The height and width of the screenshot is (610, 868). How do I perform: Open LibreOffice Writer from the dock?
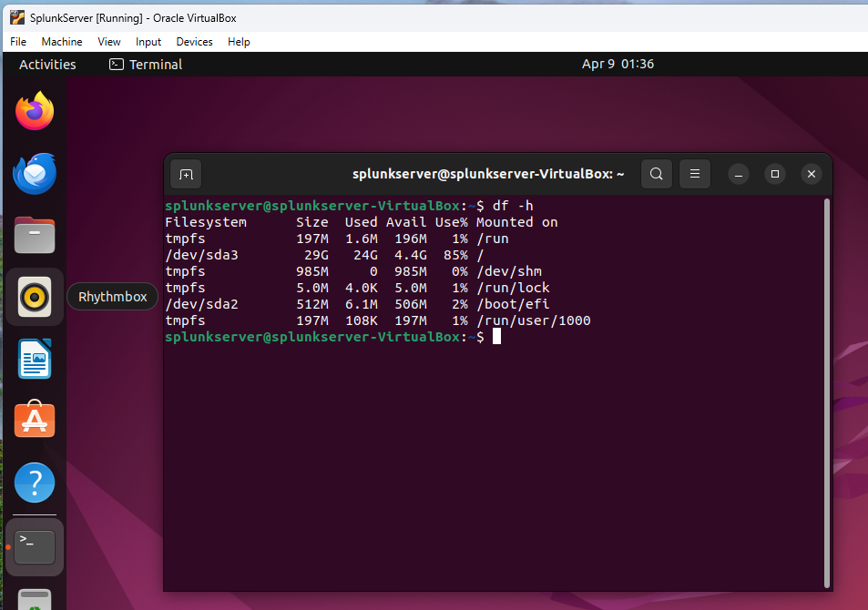click(35, 359)
